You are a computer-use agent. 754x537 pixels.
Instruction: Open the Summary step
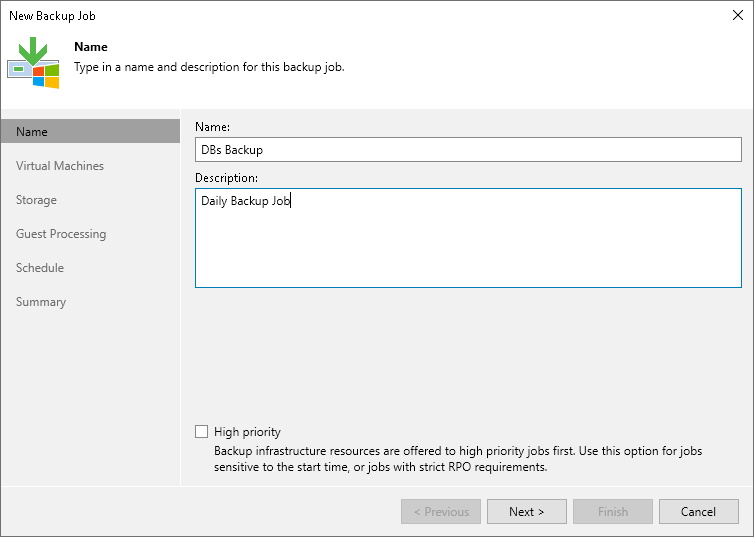(41, 302)
